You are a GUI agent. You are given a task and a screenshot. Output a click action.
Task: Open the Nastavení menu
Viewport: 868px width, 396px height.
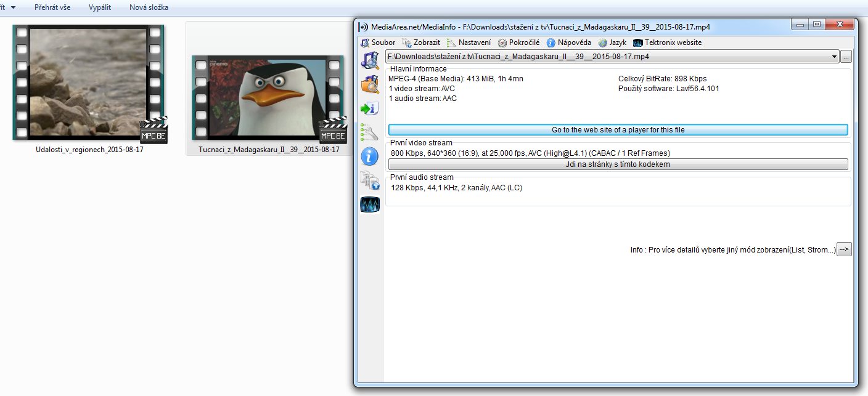pyautogui.click(x=469, y=42)
